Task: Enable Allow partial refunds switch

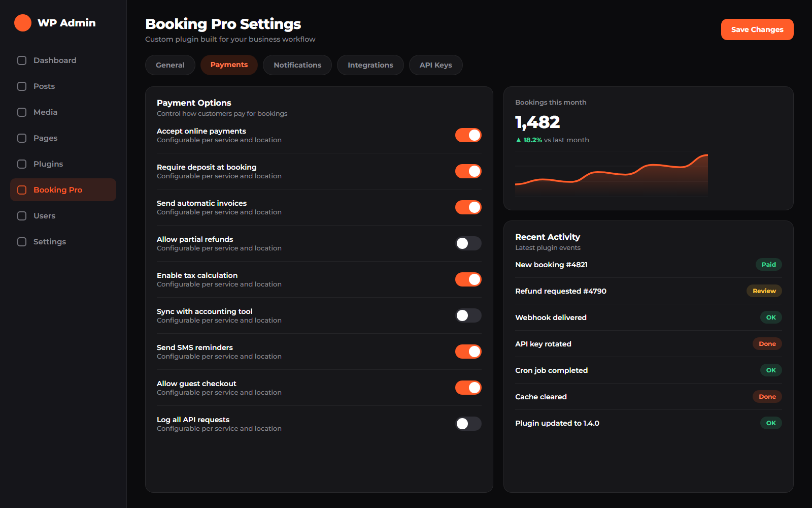Action: tap(468, 243)
